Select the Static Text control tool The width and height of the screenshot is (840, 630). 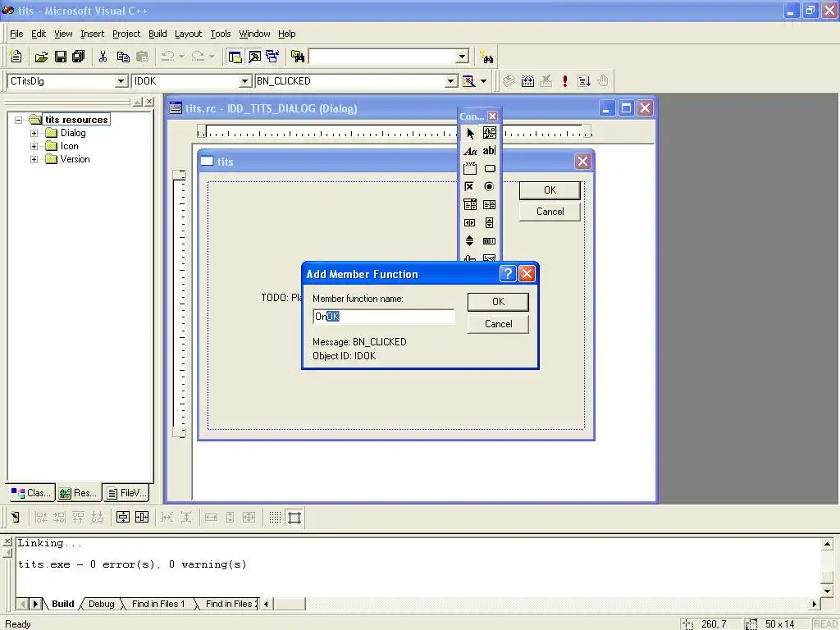click(x=470, y=151)
